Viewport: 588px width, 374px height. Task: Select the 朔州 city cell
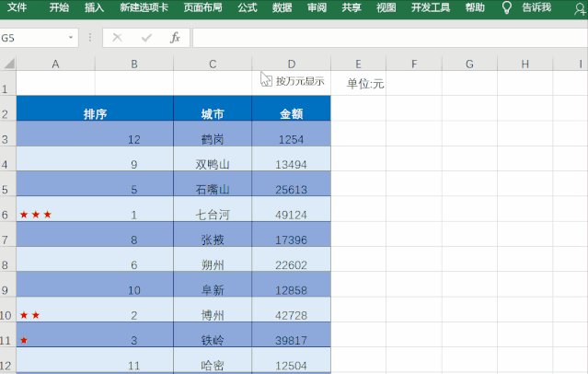(213, 259)
